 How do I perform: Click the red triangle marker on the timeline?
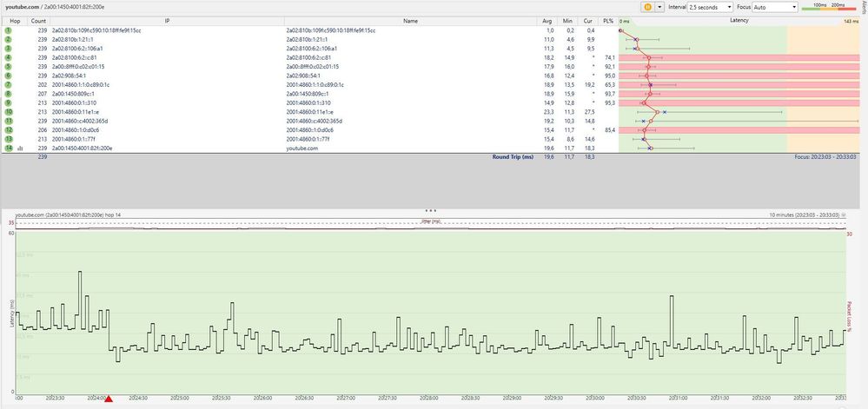click(x=109, y=399)
